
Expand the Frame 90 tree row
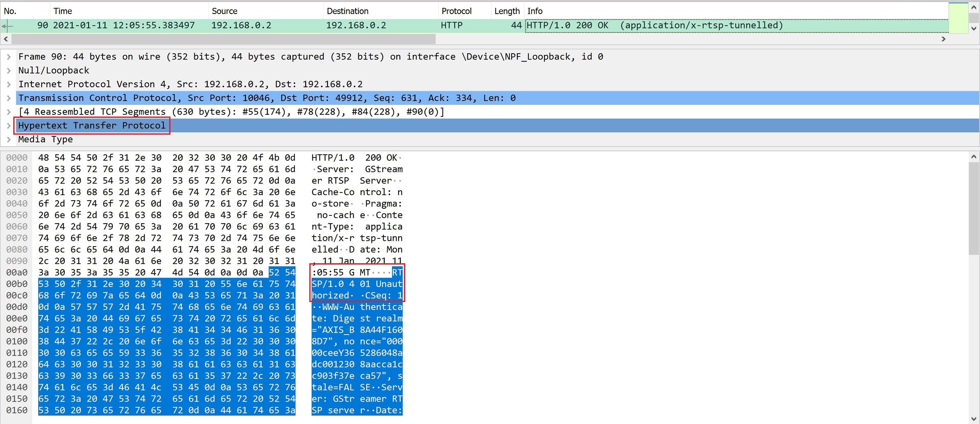tap(9, 57)
